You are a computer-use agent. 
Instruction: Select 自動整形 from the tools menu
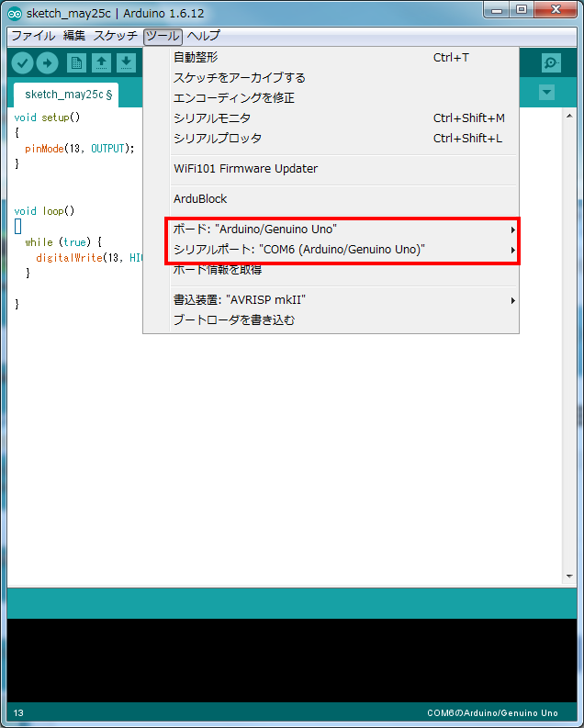(x=196, y=57)
